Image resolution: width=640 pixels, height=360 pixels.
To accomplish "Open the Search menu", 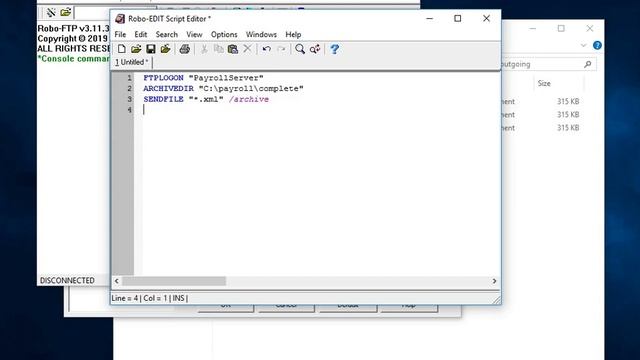I will pos(167,35).
